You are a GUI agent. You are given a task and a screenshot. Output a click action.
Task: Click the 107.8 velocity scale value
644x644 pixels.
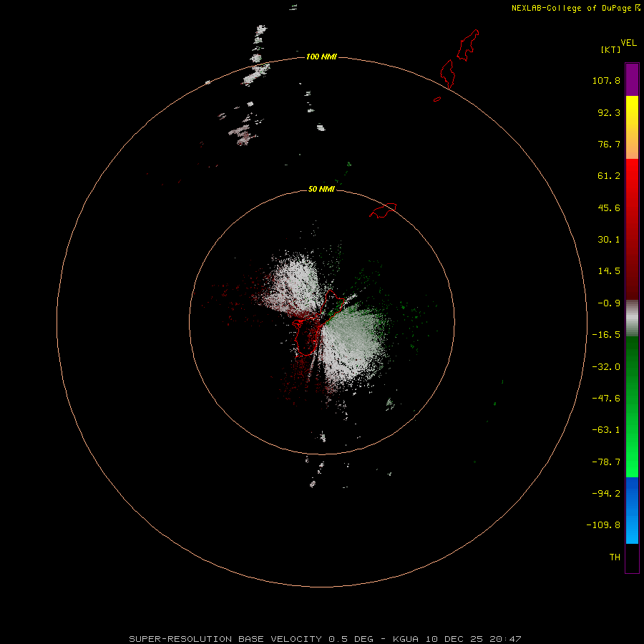point(606,80)
